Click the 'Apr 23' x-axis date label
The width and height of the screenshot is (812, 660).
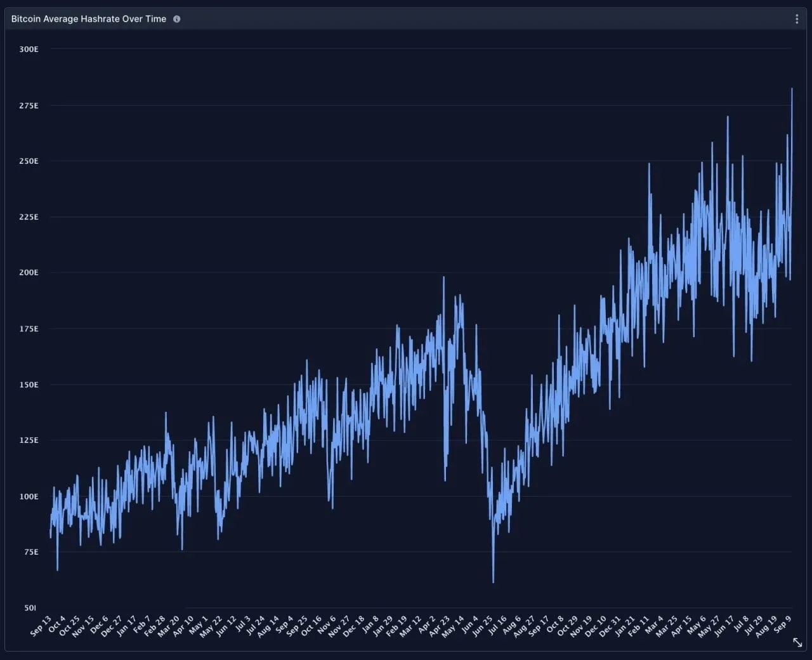tap(439, 626)
